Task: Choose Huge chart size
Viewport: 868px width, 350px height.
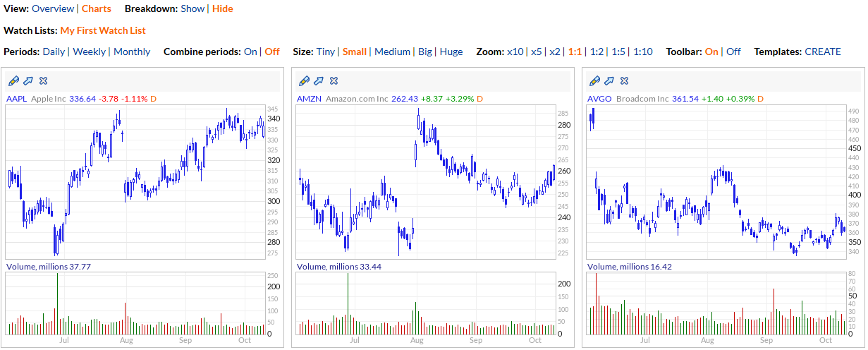Action: (x=451, y=52)
